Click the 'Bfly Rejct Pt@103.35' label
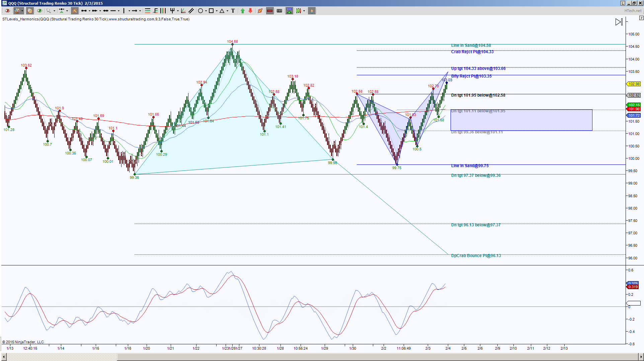Image resolution: width=644 pixels, height=361 pixels. 471,76
